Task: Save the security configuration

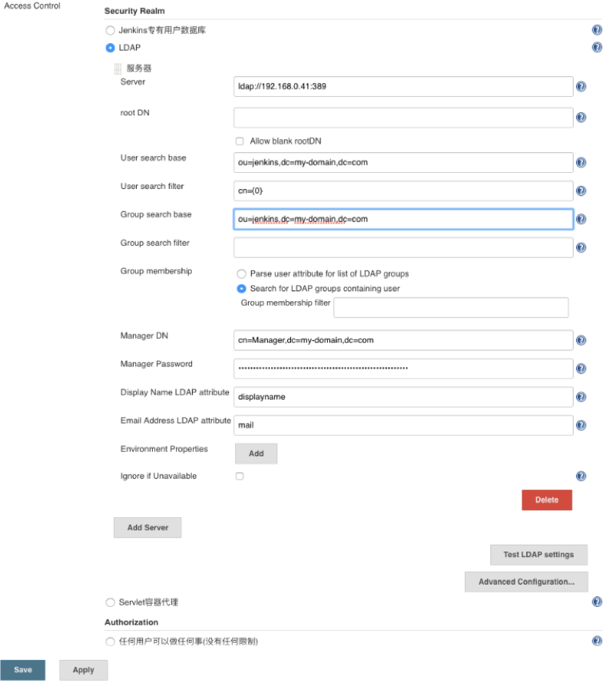Action: pyautogui.click(x=23, y=670)
